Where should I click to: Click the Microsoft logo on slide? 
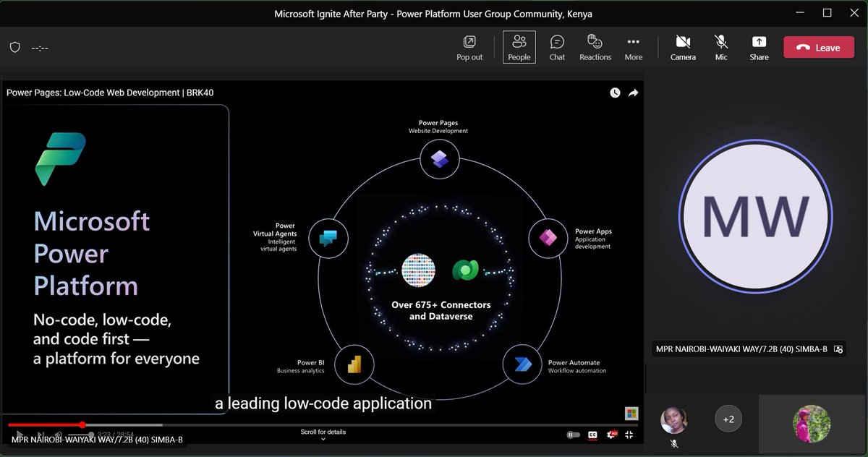click(631, 413)
